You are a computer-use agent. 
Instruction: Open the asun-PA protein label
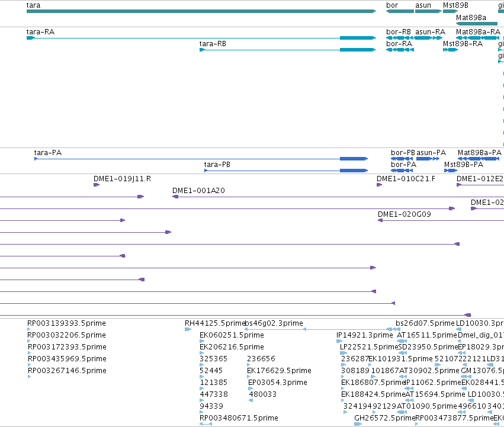click(431, 153)
